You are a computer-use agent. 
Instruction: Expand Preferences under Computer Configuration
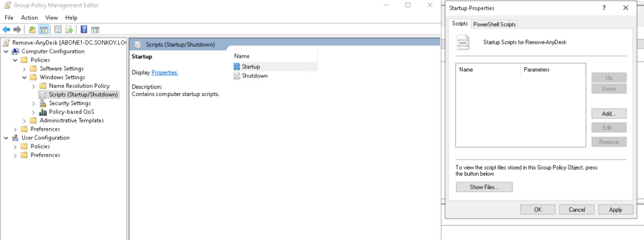[15, 129]
